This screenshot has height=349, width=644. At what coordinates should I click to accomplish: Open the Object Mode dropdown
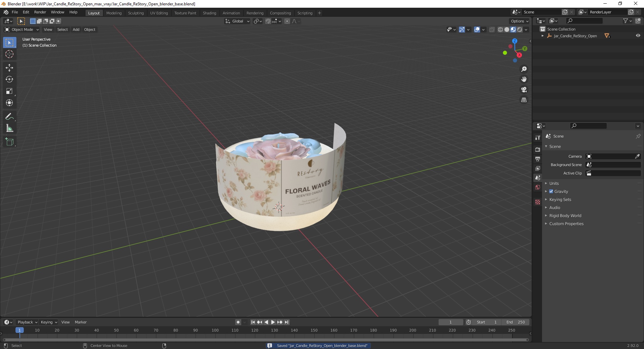21,30
